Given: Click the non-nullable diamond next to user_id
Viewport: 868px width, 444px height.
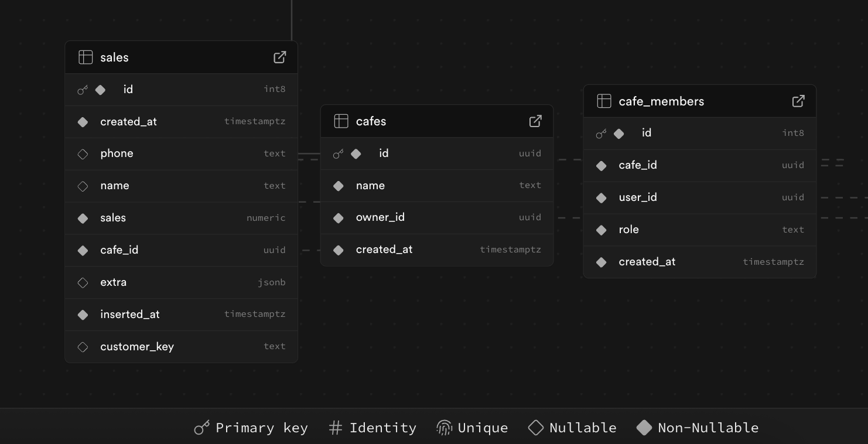Looking at the screenshot, I should click(x=601, y=198).
